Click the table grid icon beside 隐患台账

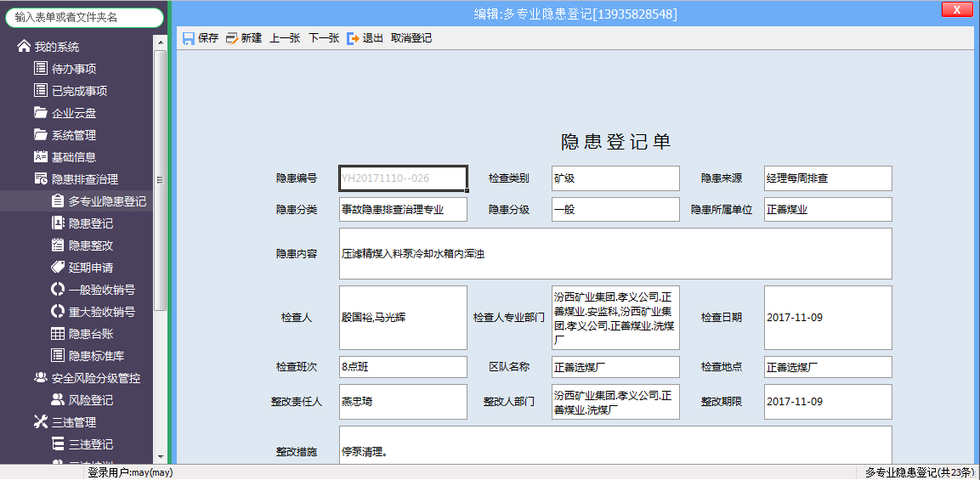(x=58, y=334)
